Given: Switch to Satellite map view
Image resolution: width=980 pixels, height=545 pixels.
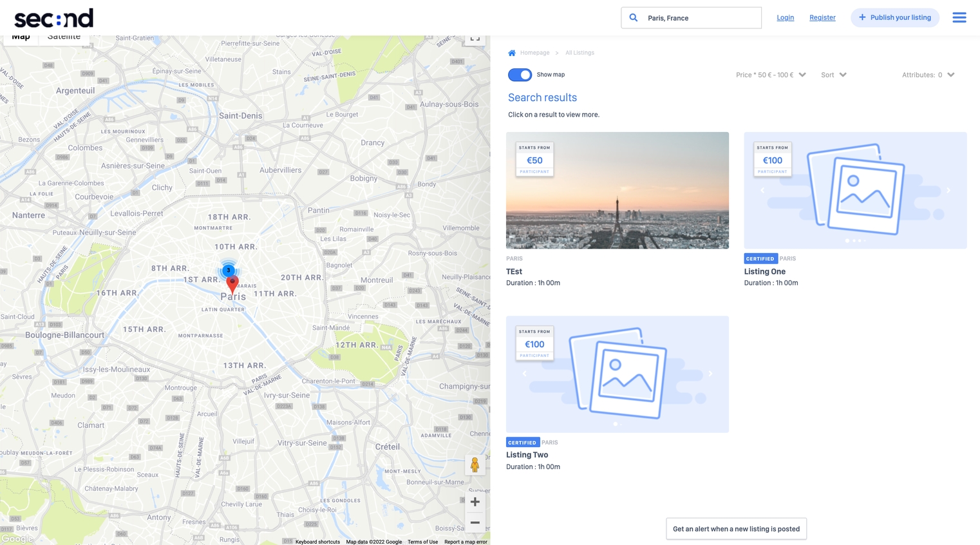Looking at the screenshot, I should point(64,37).
